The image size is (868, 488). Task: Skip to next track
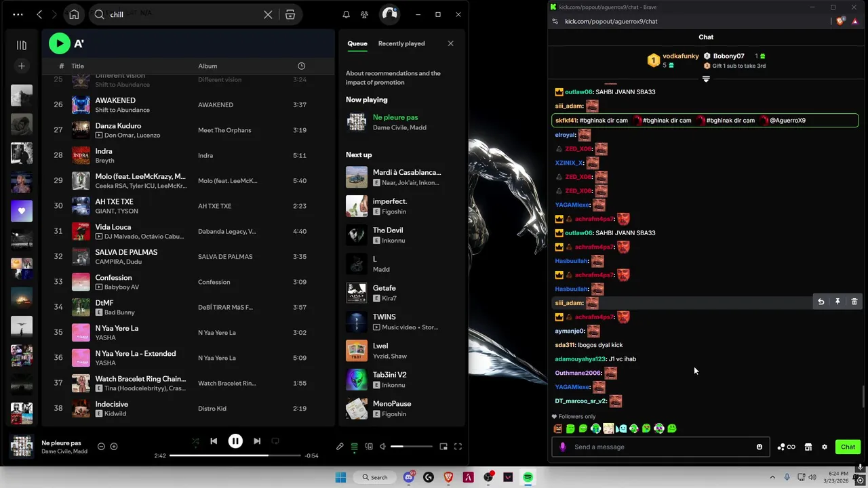click(257, 441)
